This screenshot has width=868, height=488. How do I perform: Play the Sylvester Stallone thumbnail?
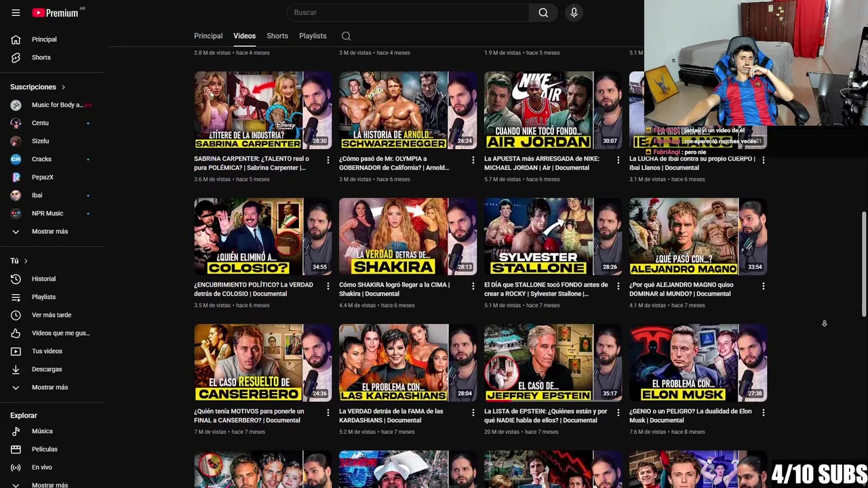coord(553,237)
